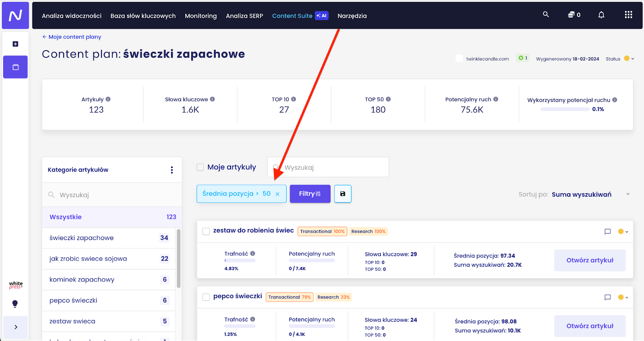This screenshot has height=341, width=644.
Task: Open the search magnifier in the top bar
Action: pos(546,14)
